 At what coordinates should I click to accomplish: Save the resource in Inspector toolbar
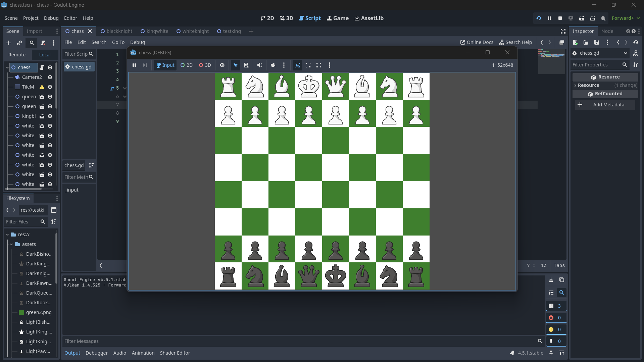[x=597, y=42]
